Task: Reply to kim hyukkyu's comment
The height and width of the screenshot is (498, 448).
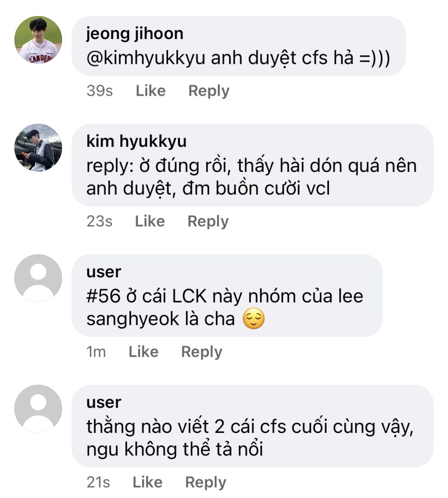Action: click(x=208, y=222)
